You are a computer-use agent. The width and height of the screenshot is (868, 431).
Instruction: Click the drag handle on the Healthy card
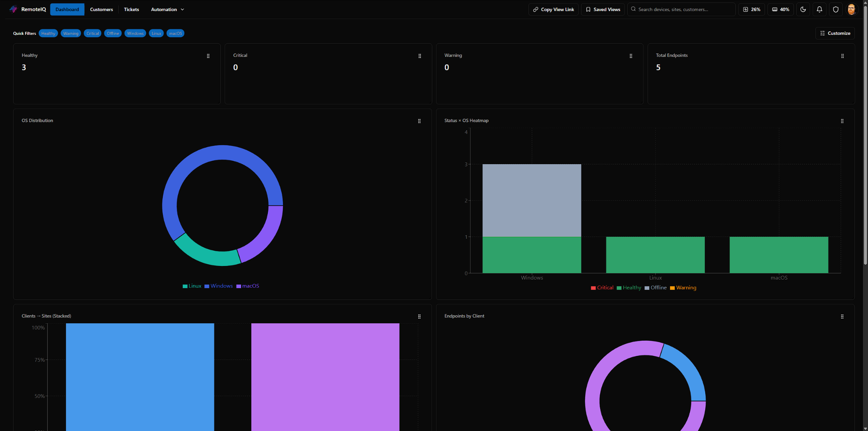pyautogui.click(x=208, y=56)
